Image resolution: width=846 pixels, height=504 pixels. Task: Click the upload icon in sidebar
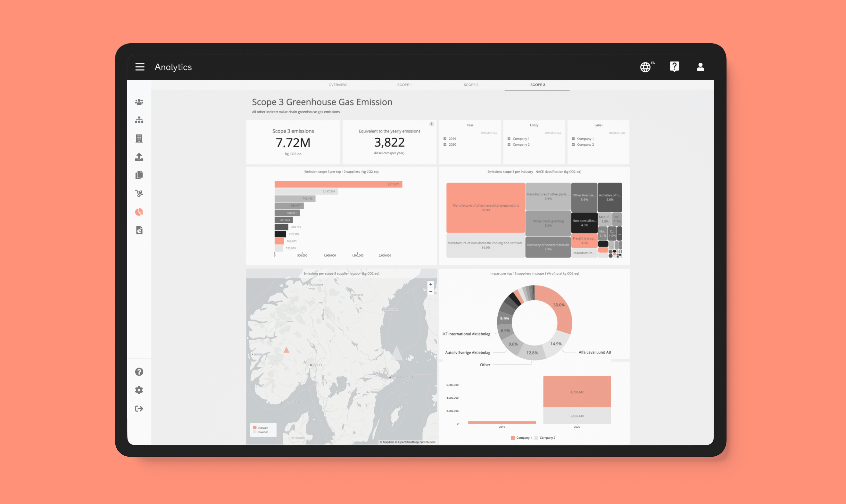[140, 158]
